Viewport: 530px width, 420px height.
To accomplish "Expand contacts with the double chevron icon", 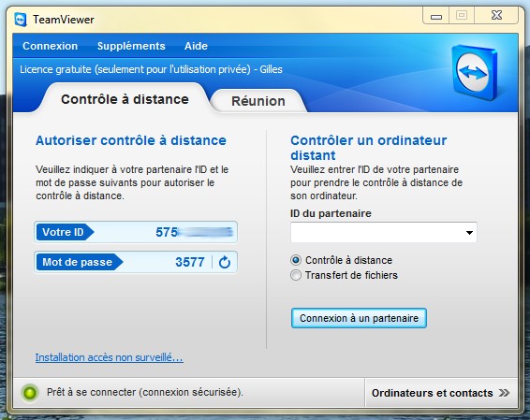I will [504, 393].
